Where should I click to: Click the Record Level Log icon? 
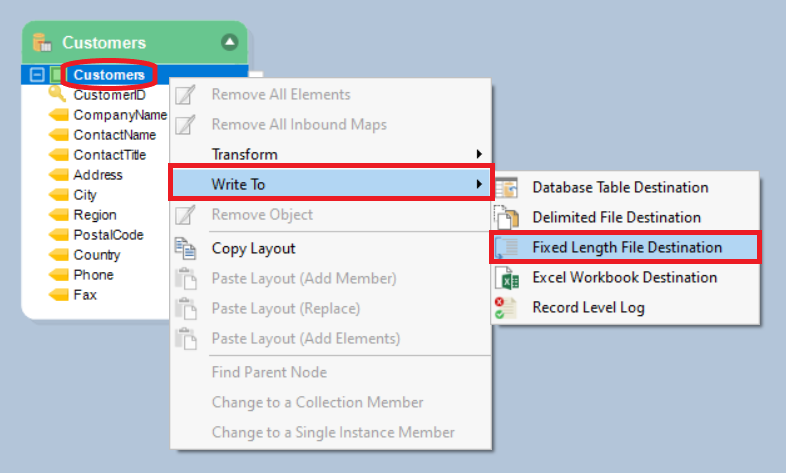pyautogui.click(x=506, y=307)
